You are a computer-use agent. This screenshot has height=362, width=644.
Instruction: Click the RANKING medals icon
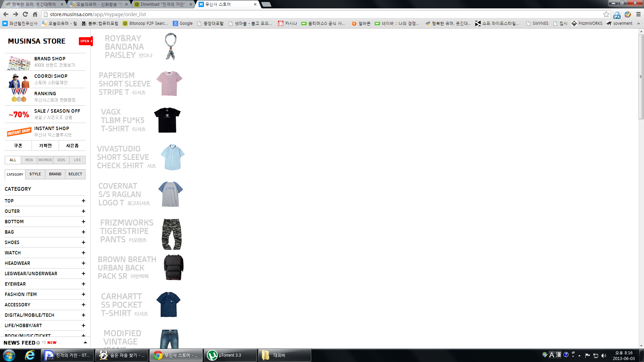pyautogui.click(x=19, y=95)
